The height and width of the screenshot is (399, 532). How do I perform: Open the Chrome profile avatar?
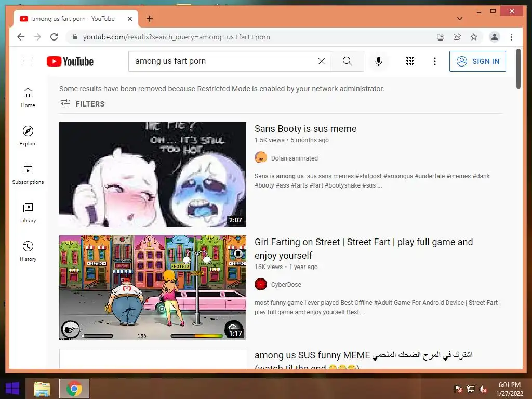tap(495, 37)
